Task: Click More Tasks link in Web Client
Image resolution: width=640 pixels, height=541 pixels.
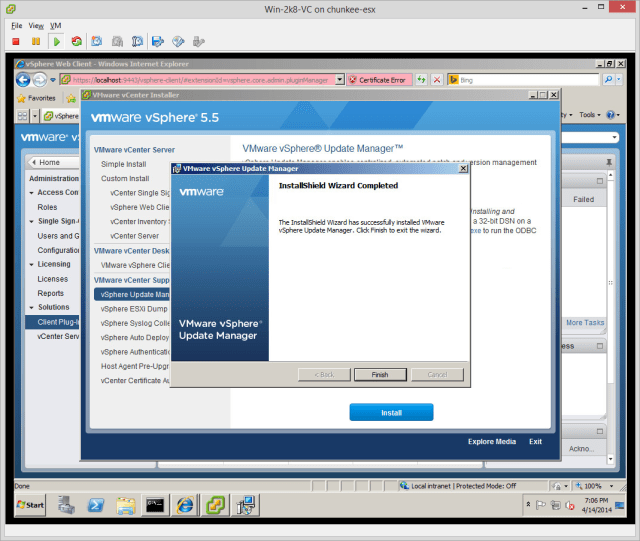Action: click(x=585, y=323)
